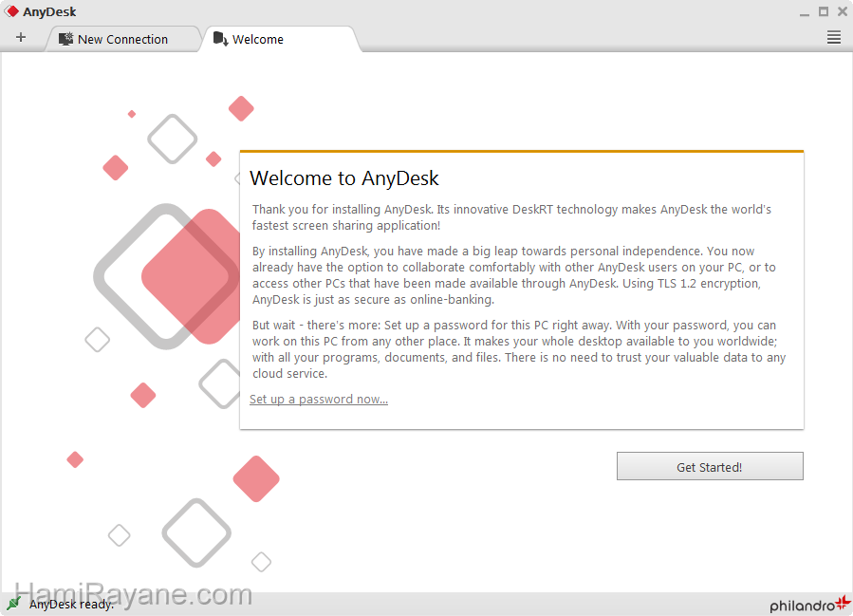Click the Welcome to AnyDesk heading

click(343, 178)
